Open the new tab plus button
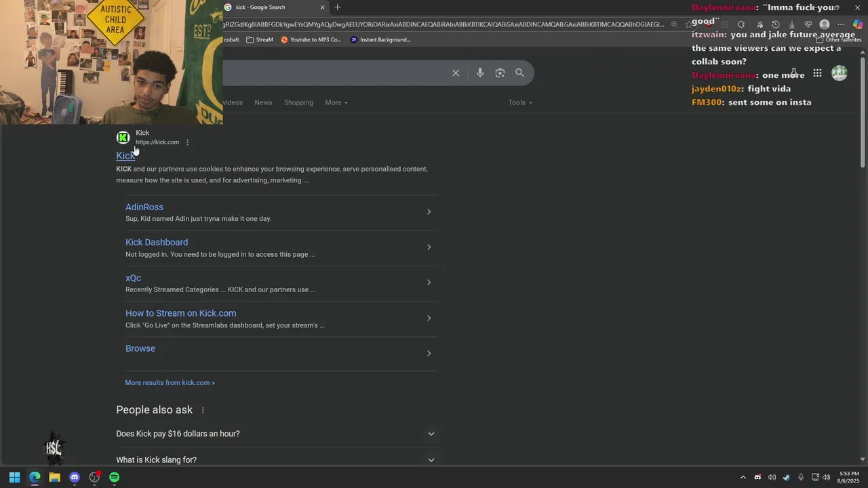This screenshot has height=488, width=868. point(337,7)
